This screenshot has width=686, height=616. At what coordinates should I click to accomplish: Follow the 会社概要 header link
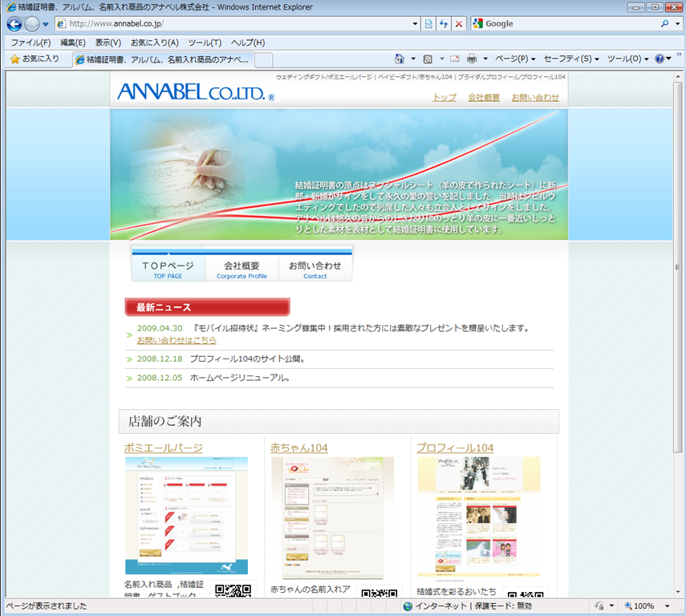(484, 97)
